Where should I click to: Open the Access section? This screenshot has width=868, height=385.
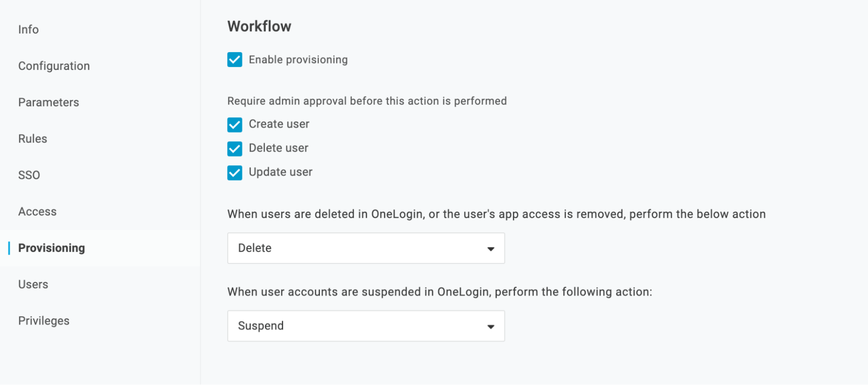[x=37, y=211]
